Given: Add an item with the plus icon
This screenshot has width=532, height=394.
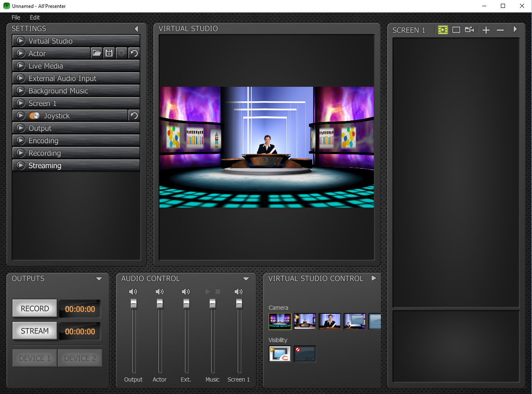Looking at the screenshot, I should click(x=486, y=30).
